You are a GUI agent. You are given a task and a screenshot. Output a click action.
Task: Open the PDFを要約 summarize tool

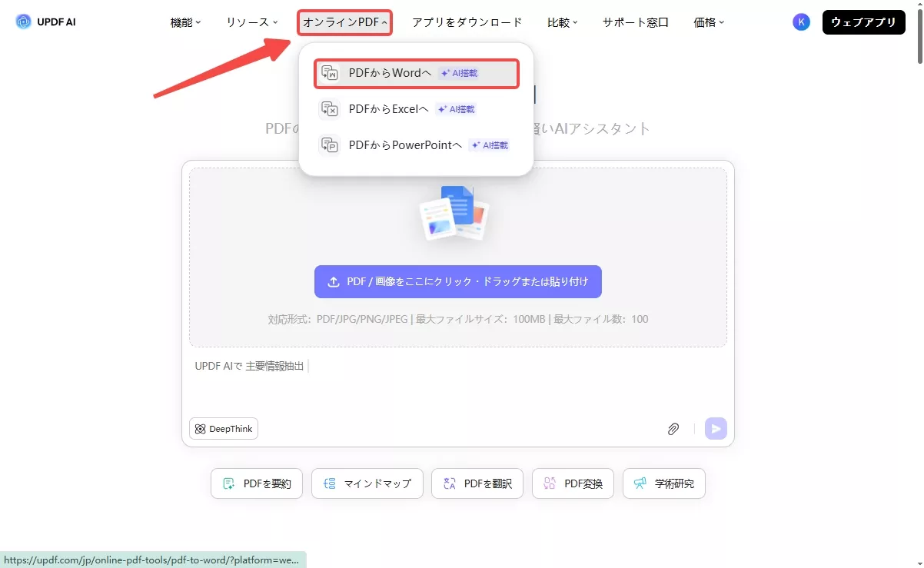pos(256,483)
